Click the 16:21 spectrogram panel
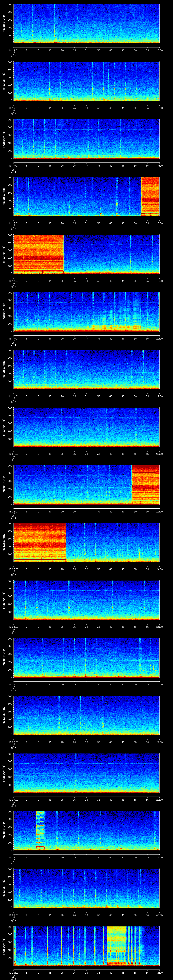This screenshot has height=980, width=173. (86, 427)
